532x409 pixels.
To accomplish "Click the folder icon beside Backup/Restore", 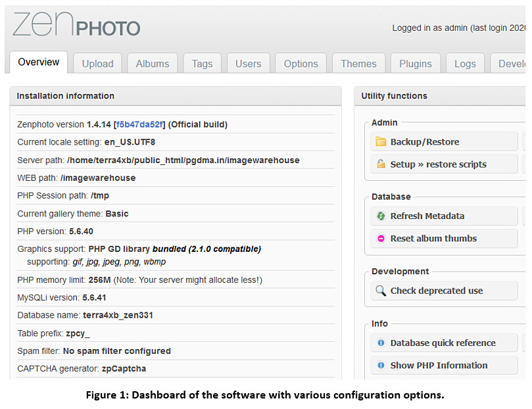I will pyautogui.click(x=381, y=142).
